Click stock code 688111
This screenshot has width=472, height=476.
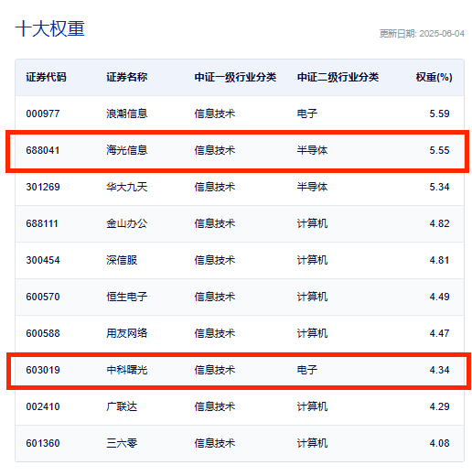pos(42,223)
